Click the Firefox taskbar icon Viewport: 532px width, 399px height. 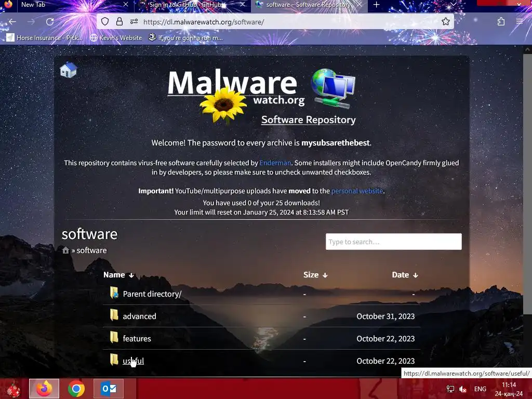coord(44,389)
